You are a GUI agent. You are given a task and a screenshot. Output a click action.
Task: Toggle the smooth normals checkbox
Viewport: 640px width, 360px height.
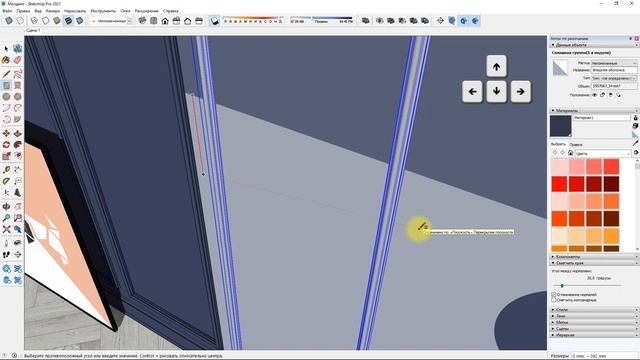[x=554, y=294]
